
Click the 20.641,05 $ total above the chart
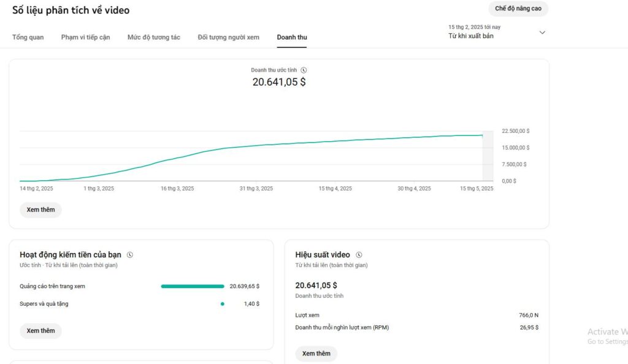pos(279,82)
